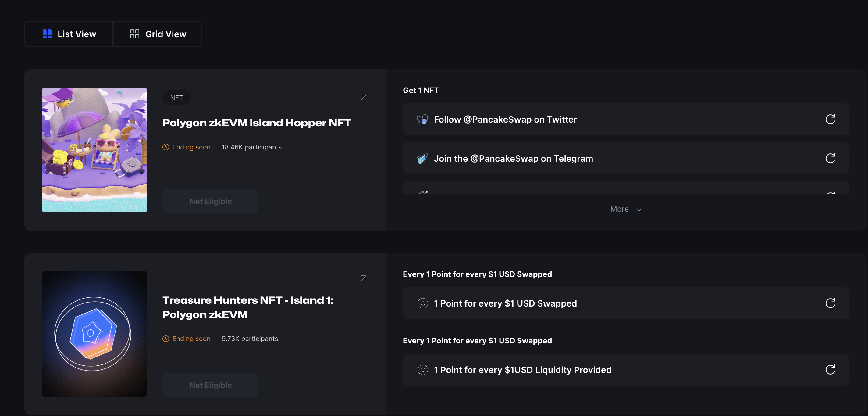Click the Treasure Hunters hexagon coin thumbnail
Viewport: 868px width, 416px height.
tap(94, 334)
